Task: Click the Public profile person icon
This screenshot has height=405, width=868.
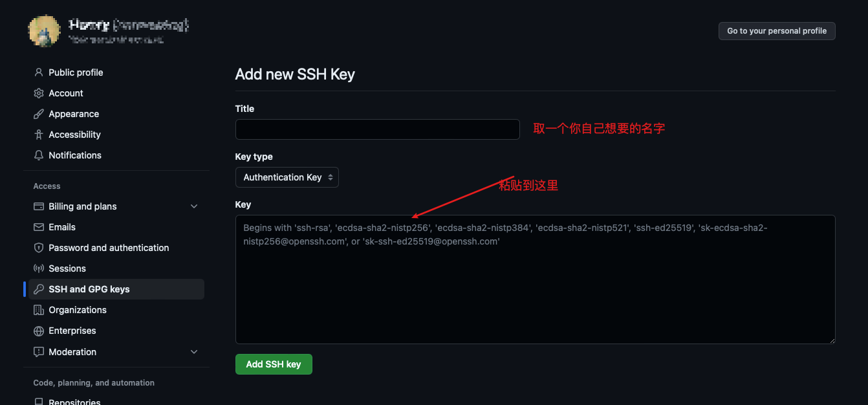Action: pyautogui.click(x=39, y=72)
